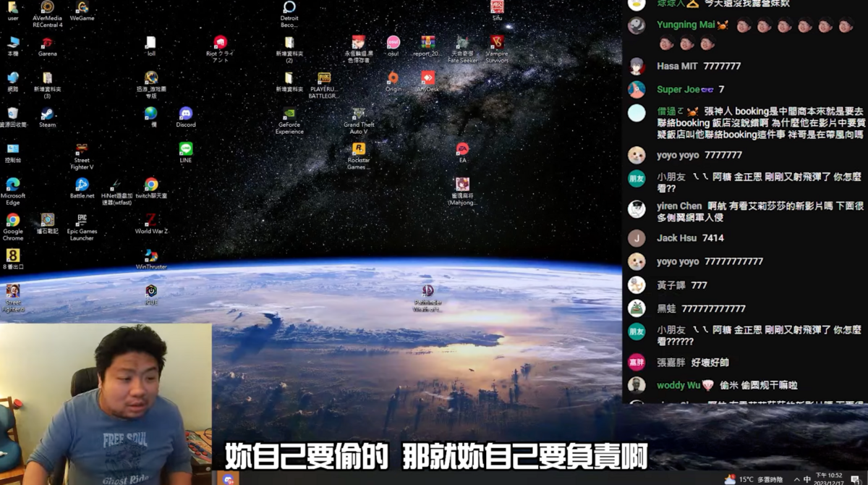Open the Sifu desktop shortcut
868x485 pixels.
pos(497,10)
